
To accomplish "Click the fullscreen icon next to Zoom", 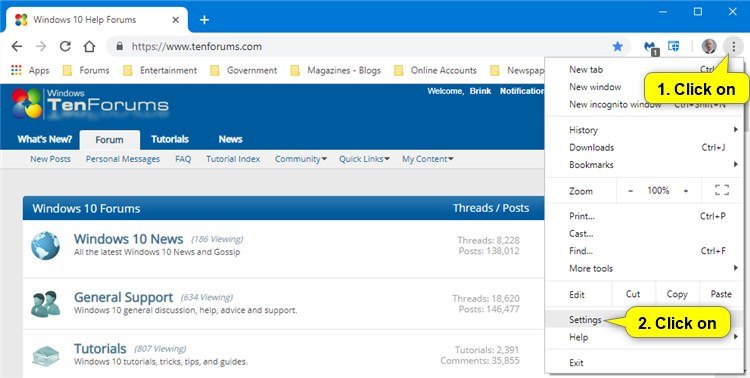I will 722,190.
